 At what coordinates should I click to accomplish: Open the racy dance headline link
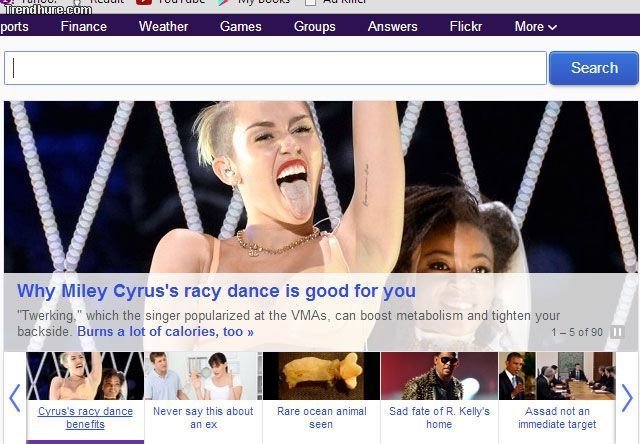(x=216, y=292)
